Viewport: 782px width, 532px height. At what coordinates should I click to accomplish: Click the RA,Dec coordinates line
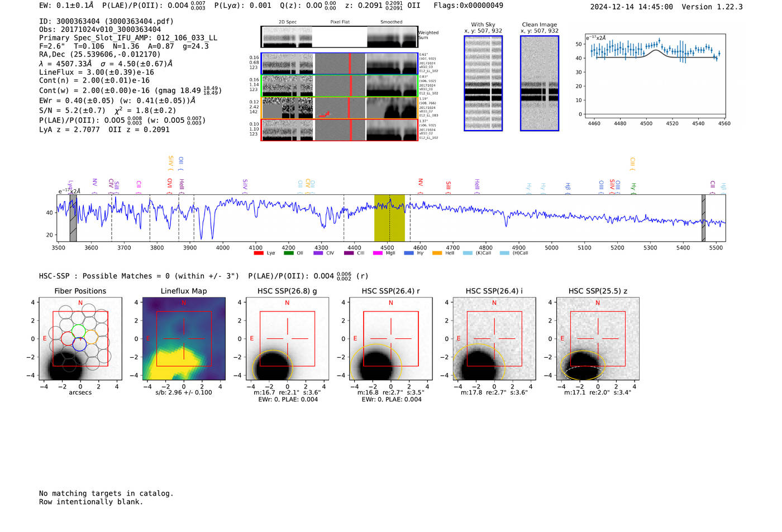pyautogui.click(x=100, y=54)
